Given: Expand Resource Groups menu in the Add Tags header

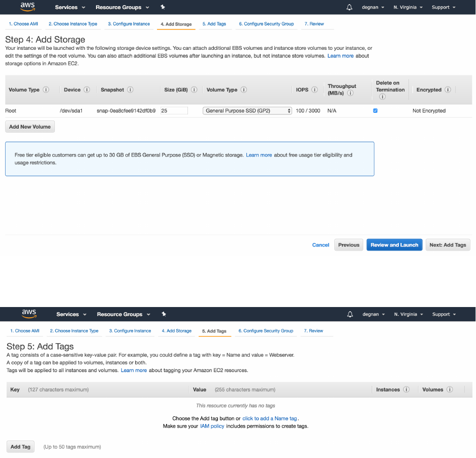Looking at the screenshot, I should tap(123, 314).
